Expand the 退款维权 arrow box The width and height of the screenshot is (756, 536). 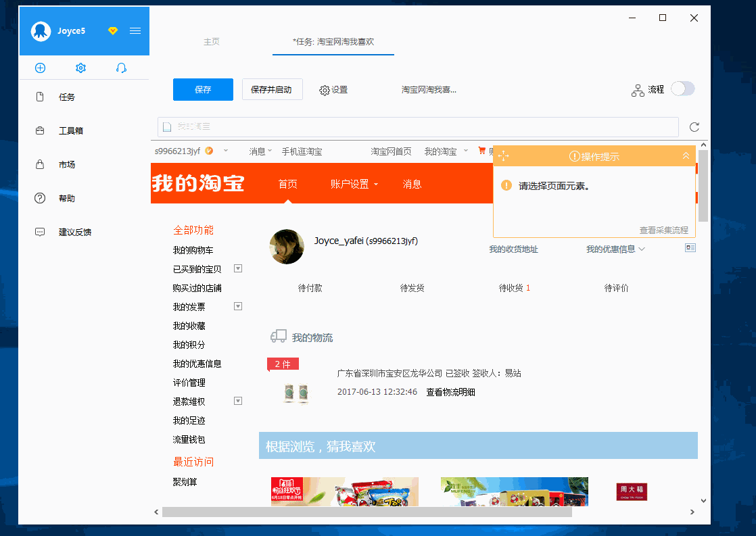point(238,401)
